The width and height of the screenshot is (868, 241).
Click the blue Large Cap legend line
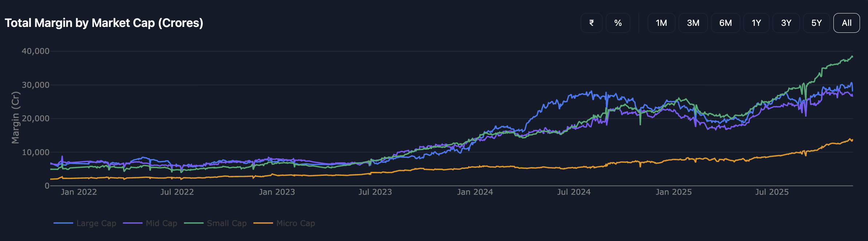[x=63, y=223]
